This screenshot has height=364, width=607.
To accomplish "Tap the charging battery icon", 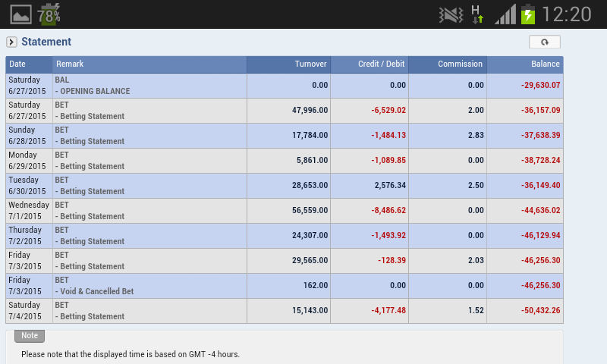I will click(528, 14).
